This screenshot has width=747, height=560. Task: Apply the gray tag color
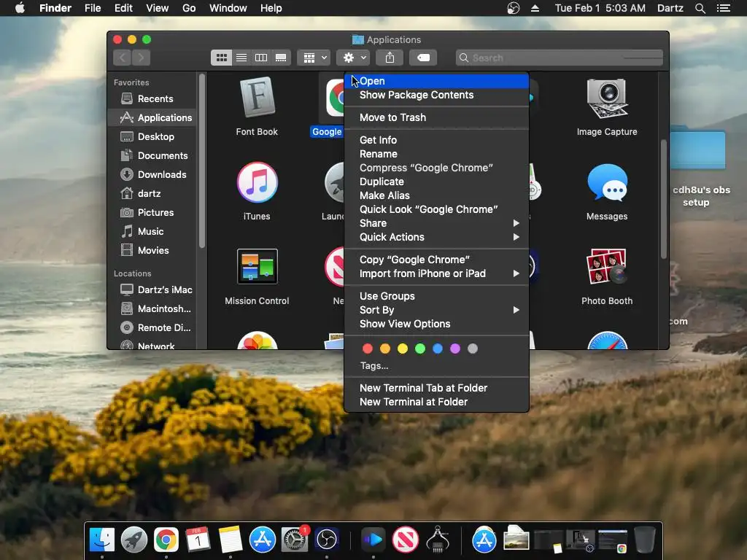[473, 349]
